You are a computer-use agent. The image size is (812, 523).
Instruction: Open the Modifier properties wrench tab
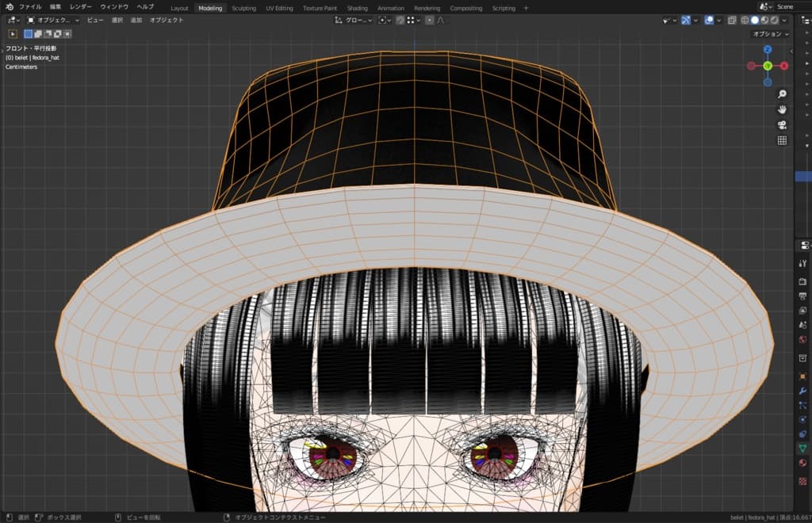pos(802,391)
